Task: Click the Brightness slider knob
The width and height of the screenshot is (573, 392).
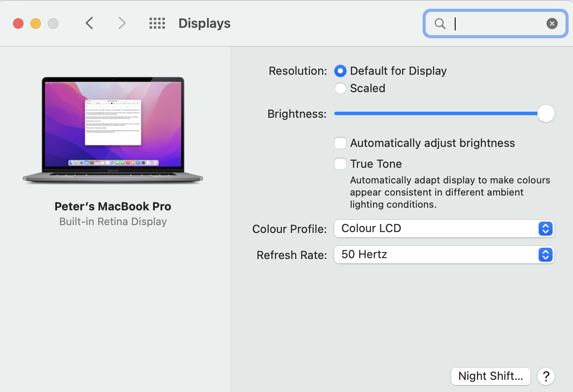Action: click(546, 113)
